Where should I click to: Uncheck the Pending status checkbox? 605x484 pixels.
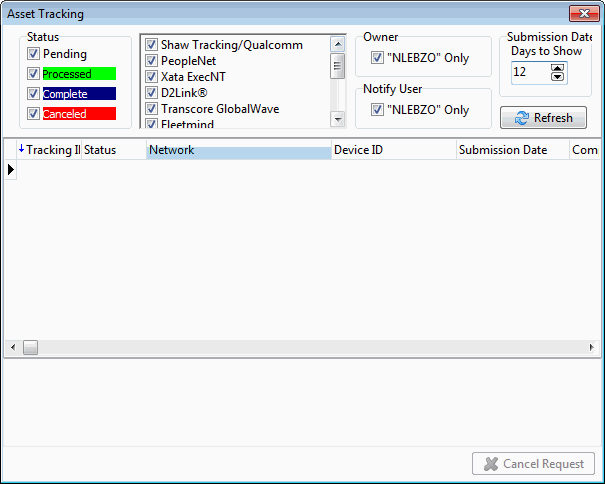(x=33, y=54)
